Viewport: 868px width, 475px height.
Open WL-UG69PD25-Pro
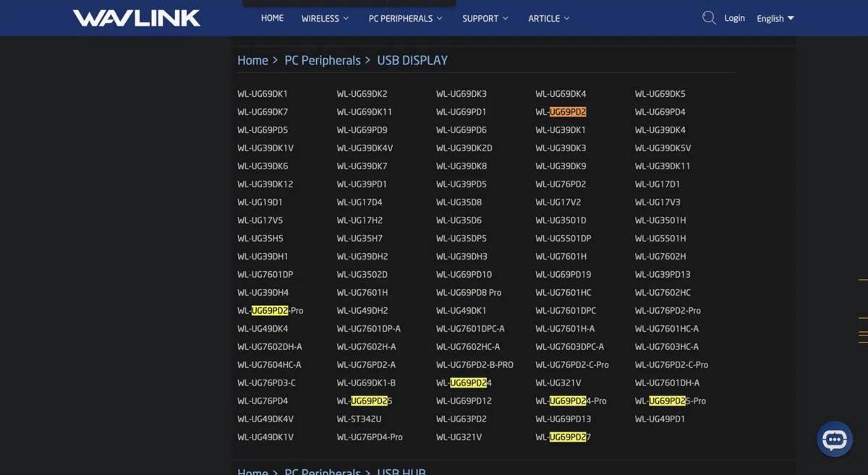[x=671, y=401]
